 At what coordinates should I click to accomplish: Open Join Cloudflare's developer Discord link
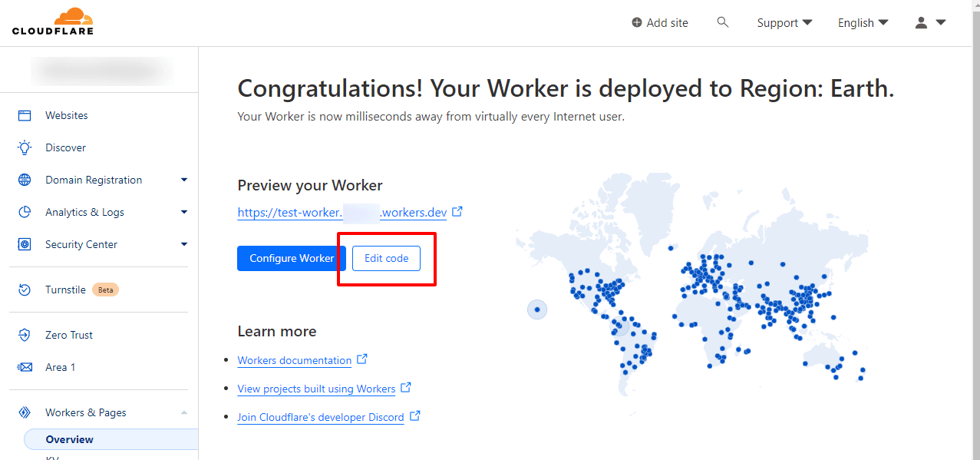pyautogui.click(x=321, y=417)
